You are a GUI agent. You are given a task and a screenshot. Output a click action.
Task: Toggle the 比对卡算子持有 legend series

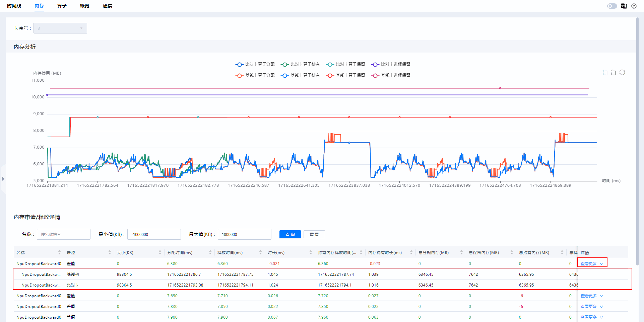300,64
